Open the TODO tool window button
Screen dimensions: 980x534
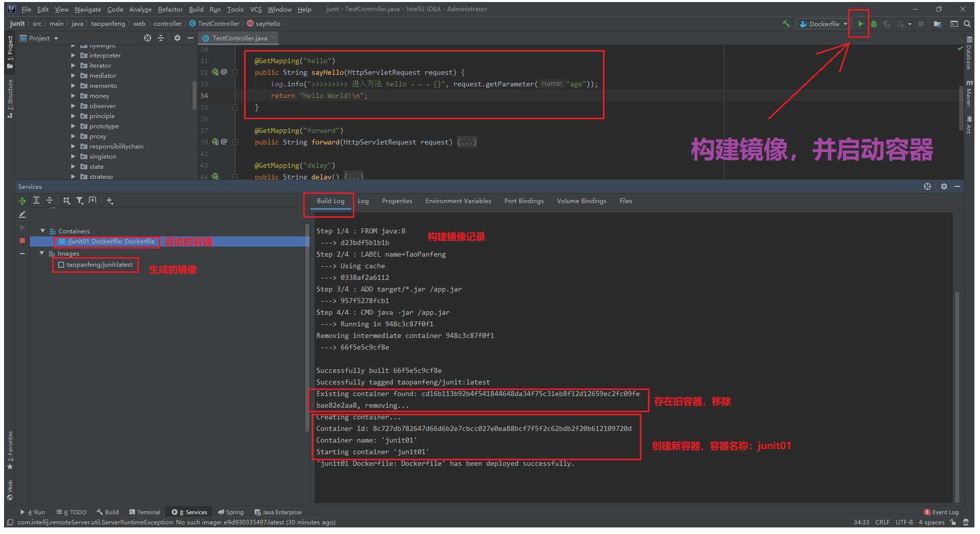pos(71,512)
